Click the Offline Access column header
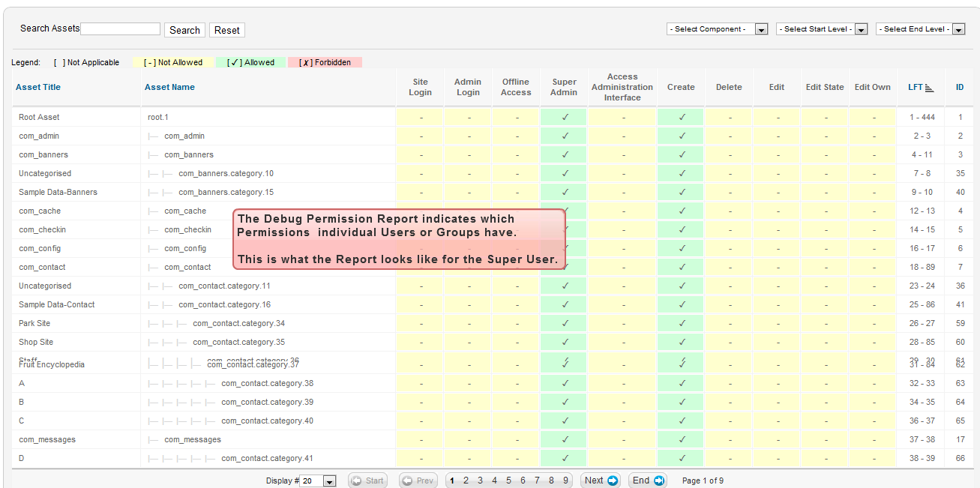Image resolution: width=980 pixels, height=488 pixels. pyautogui.click(x=516, y=87)
